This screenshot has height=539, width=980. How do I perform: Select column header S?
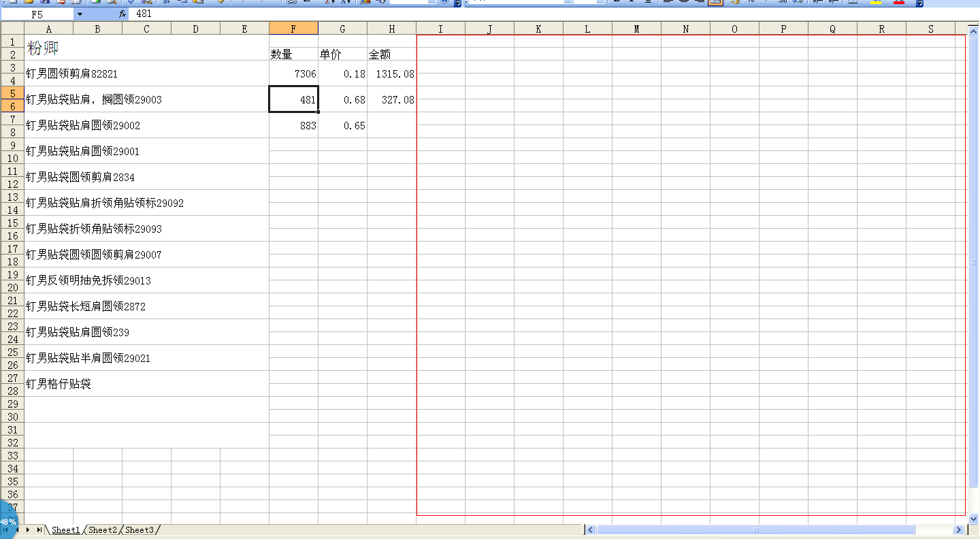(930, 29)
